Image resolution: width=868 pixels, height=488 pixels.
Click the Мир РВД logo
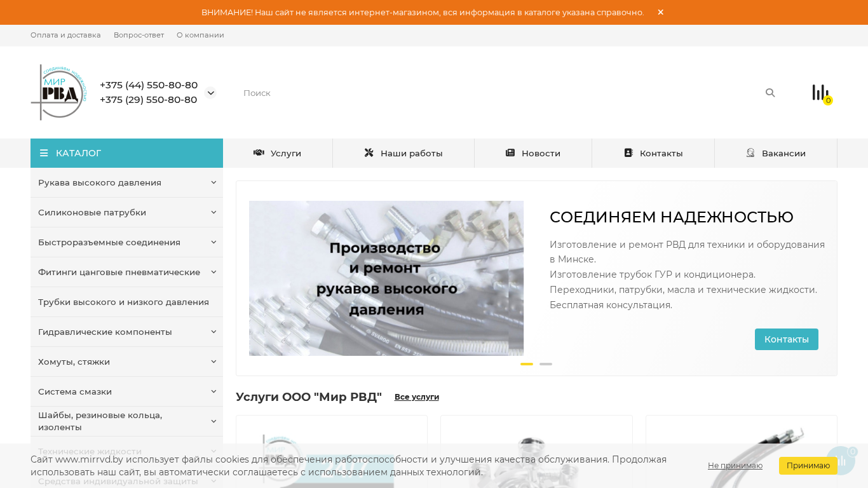click(58, 92)
